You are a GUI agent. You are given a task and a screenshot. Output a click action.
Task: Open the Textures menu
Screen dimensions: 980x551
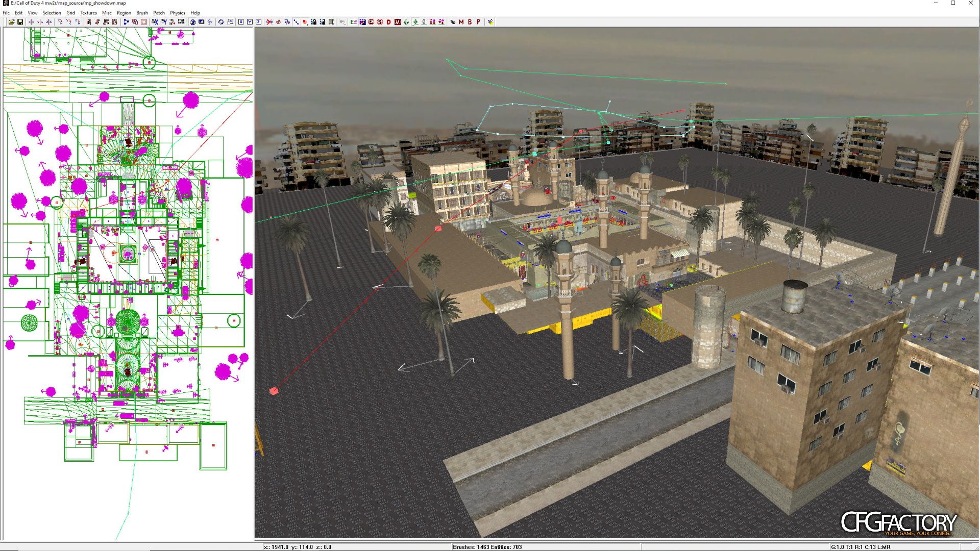[88, 13]
